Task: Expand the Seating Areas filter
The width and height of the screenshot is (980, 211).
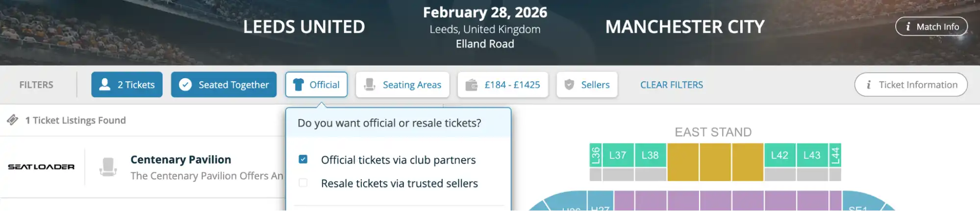Action: coord(402,85)
